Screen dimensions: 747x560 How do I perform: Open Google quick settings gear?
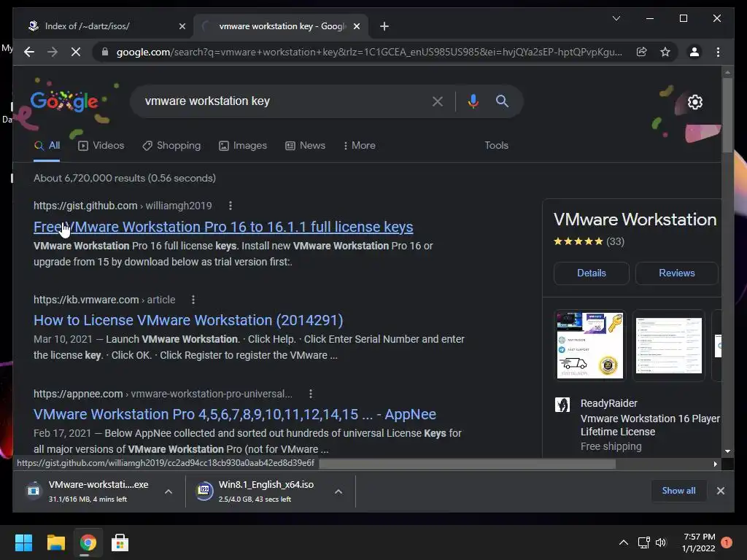(695, 102)
